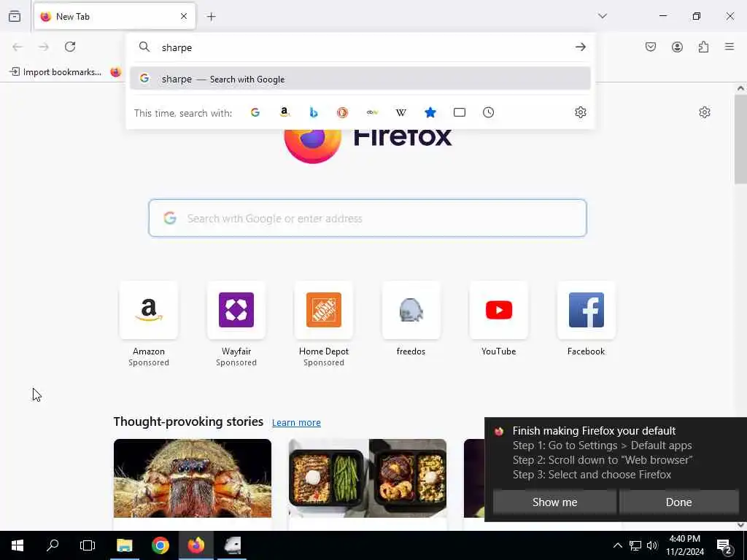Open the Firefox application hamburger menu
The width and height of the screenshot is (747, 560).
click(729, 47)
